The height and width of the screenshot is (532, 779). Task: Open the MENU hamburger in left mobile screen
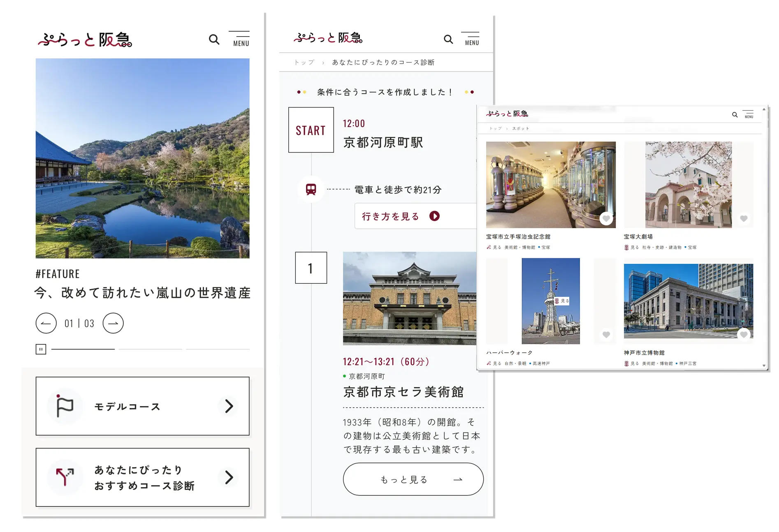[x=241, y=39]
